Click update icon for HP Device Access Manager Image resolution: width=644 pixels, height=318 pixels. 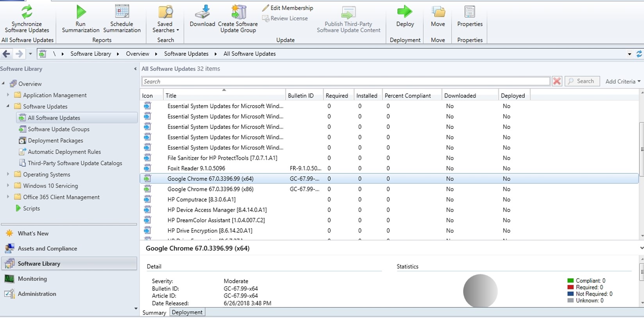pyautogui.click(x=147, y=210)
